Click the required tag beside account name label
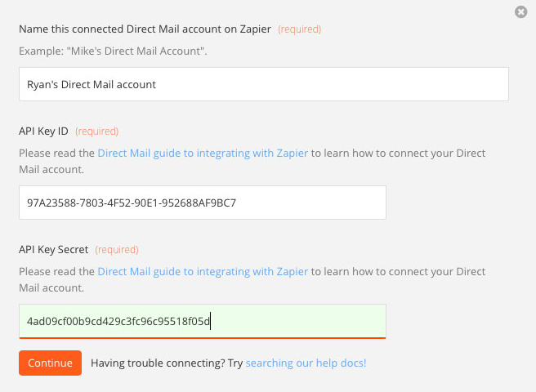The image size is (536, 392). [x=299, y=29]
